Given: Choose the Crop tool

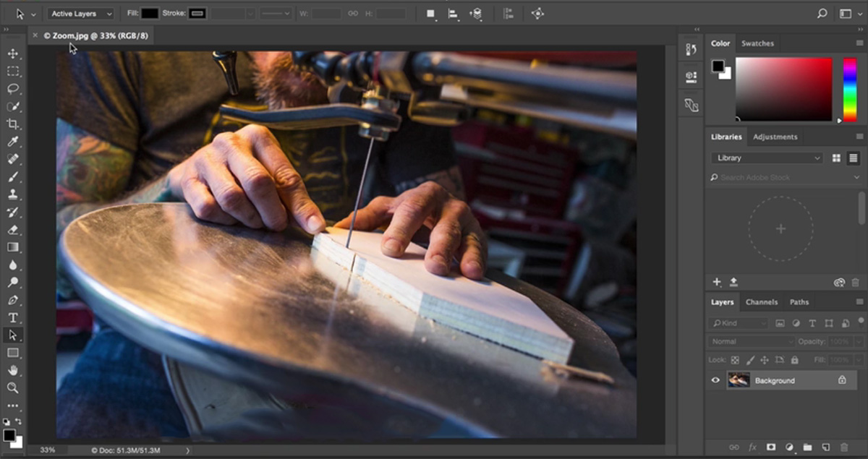Looking at the screenshot, I should (13, 124).
